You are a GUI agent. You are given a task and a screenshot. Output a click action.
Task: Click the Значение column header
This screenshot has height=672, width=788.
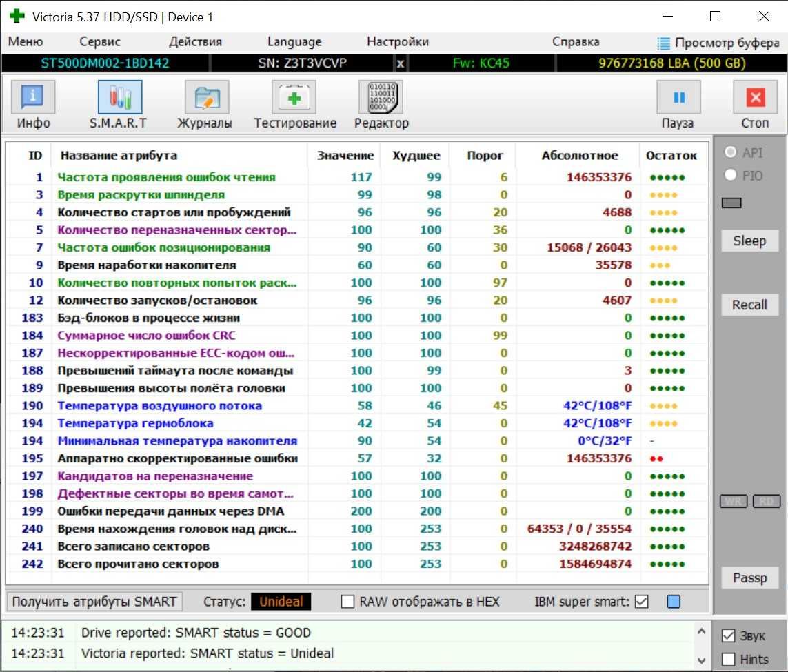point(345,156)
